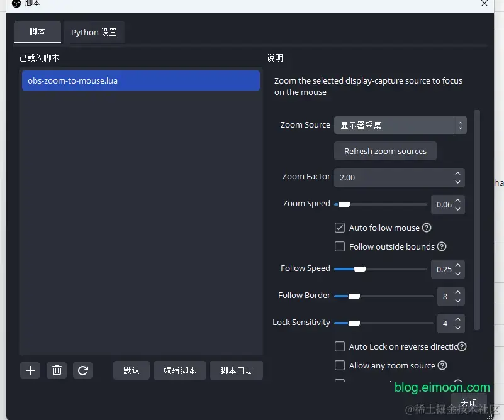
Task: Open the Zoom Source dropdown
Action: [x=400, y=125]
